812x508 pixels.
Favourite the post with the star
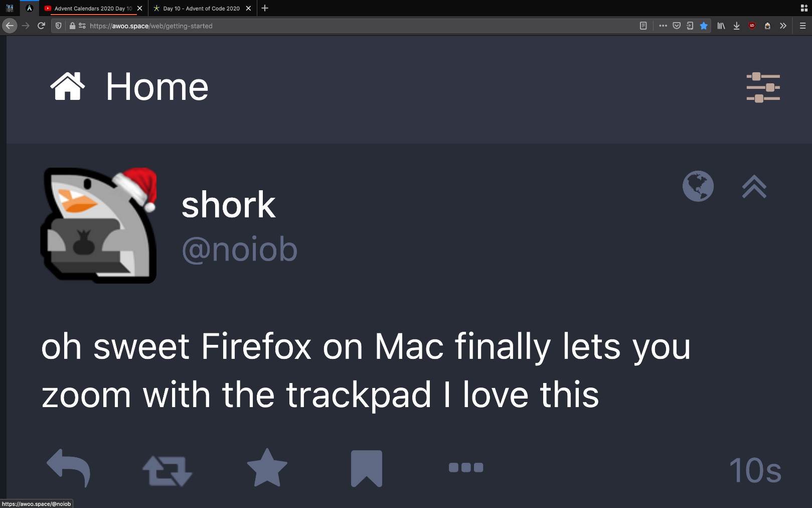tap(267, 468)
